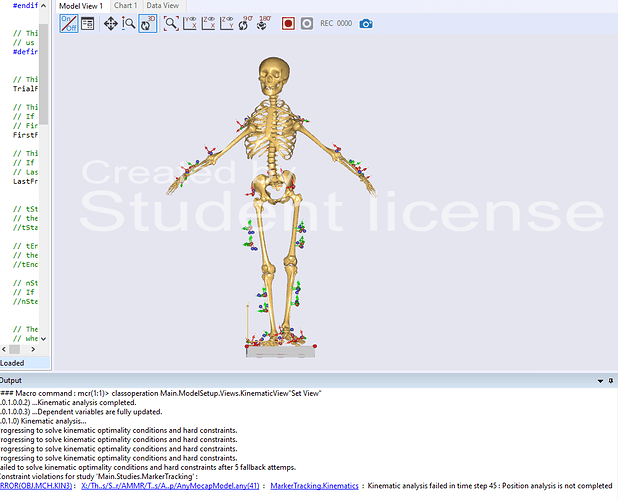Take a snapshot with the camera icon
The width and height of the screenshot is (618, 500).
click(x=366, y=24)
